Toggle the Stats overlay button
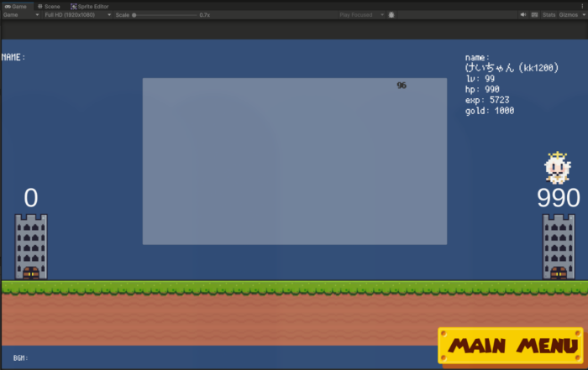 [x=549, y=15]
